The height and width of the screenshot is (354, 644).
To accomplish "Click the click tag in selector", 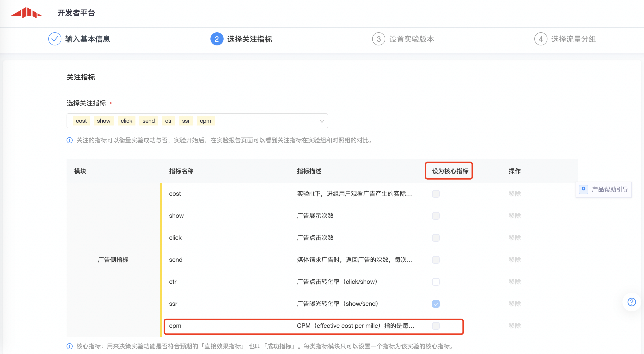I will coord(127,121).
